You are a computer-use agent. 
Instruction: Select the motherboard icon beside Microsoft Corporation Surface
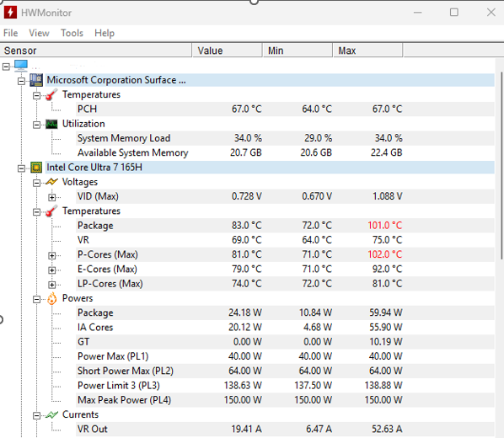(36, 80)
